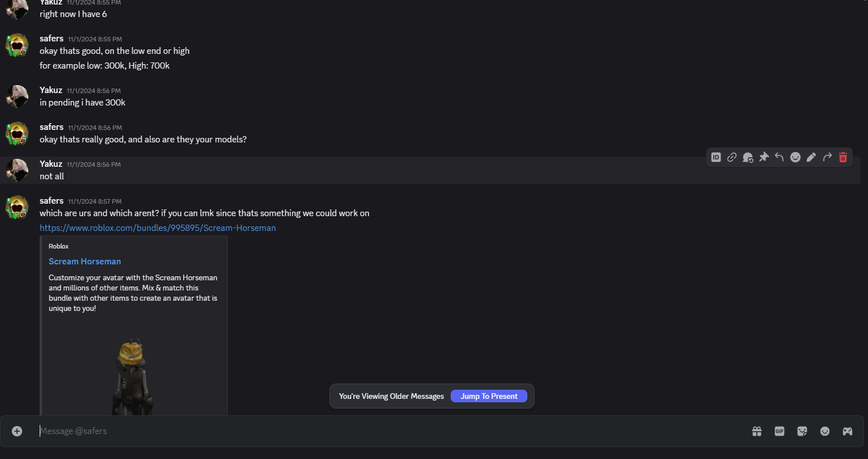Forward the message using arrow icon
Viewport: 868px width, 459px height.
(x=827, y=157)
